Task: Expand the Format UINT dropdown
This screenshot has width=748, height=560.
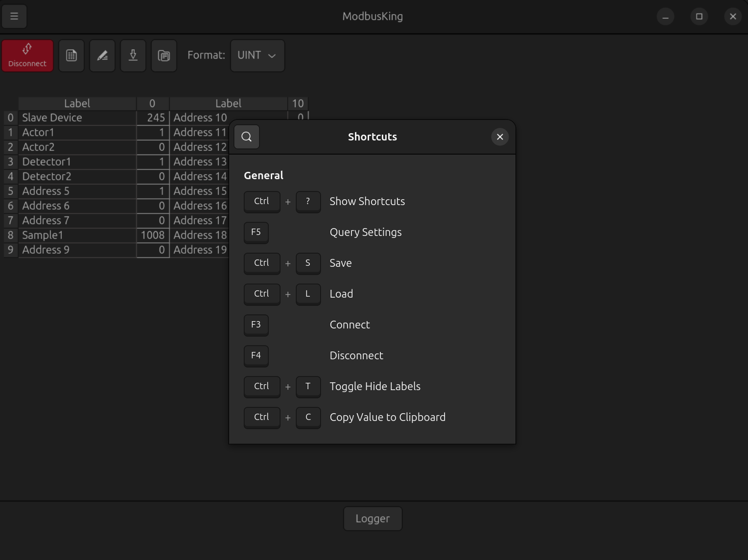Action: (x=257, y=56)
